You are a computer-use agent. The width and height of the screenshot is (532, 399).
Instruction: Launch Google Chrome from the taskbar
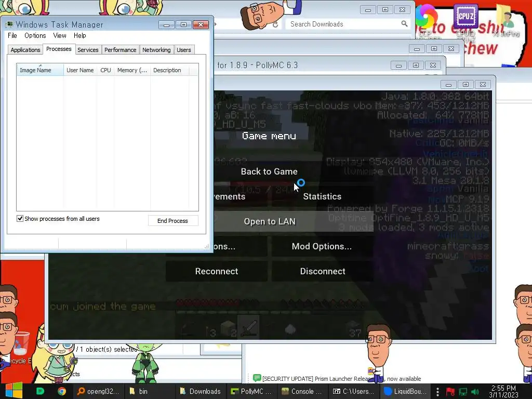point(62,391)
